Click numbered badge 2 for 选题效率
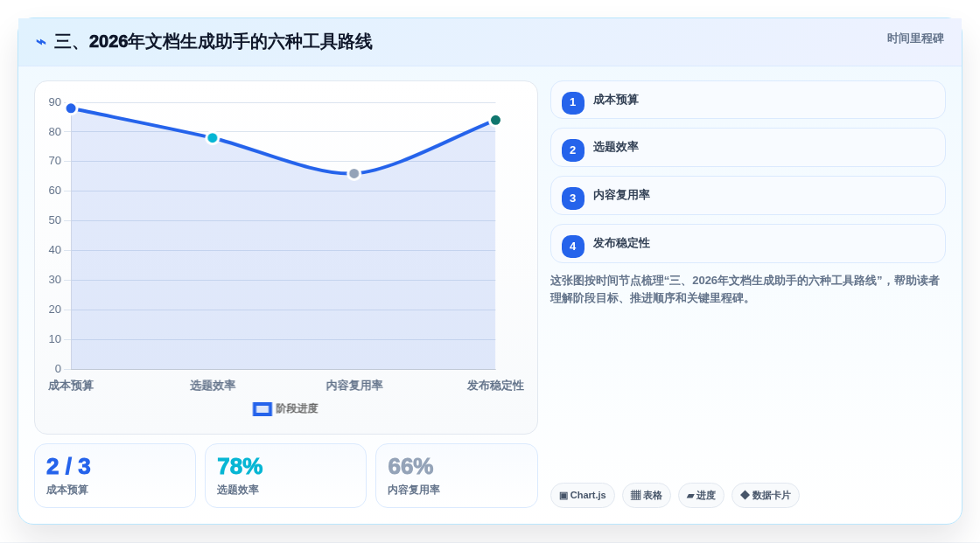Screen dimensions: 980x543 [572, 150]
